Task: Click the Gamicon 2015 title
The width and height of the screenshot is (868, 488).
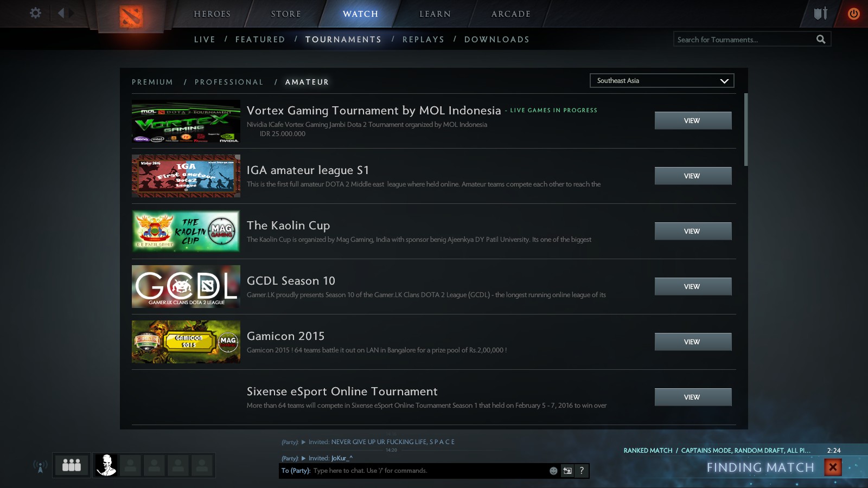Action: 286,336
